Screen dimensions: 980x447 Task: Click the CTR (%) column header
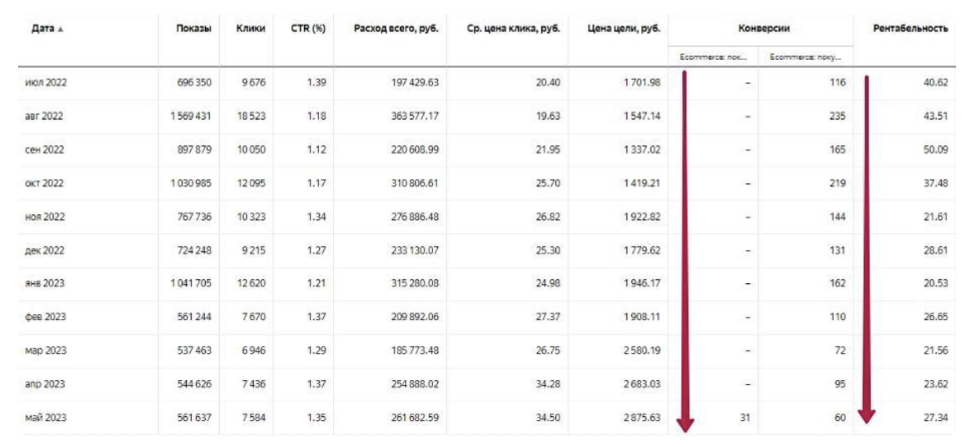pyautogui.click(x=308, y=28)
